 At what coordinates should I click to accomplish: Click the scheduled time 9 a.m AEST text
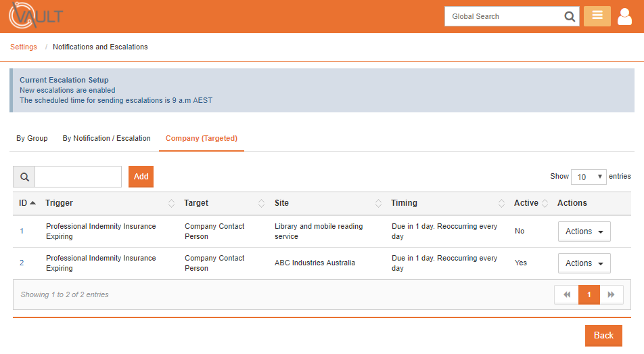point(116,100)
